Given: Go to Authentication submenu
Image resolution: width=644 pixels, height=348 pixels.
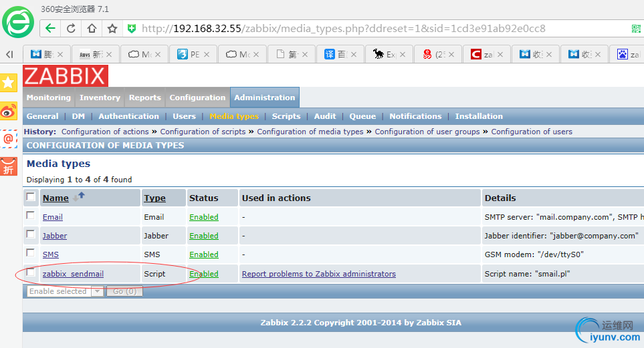Looking at the screenshot, I should tap(128, 116).
